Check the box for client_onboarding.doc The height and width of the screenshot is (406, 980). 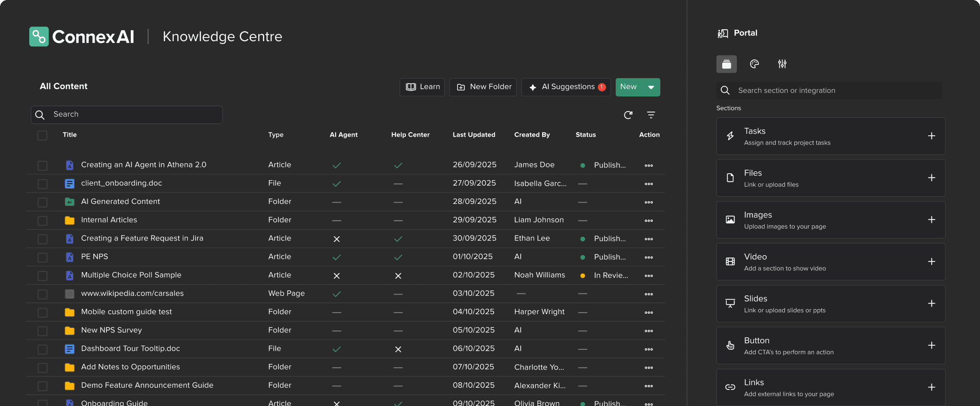point(43,184)
